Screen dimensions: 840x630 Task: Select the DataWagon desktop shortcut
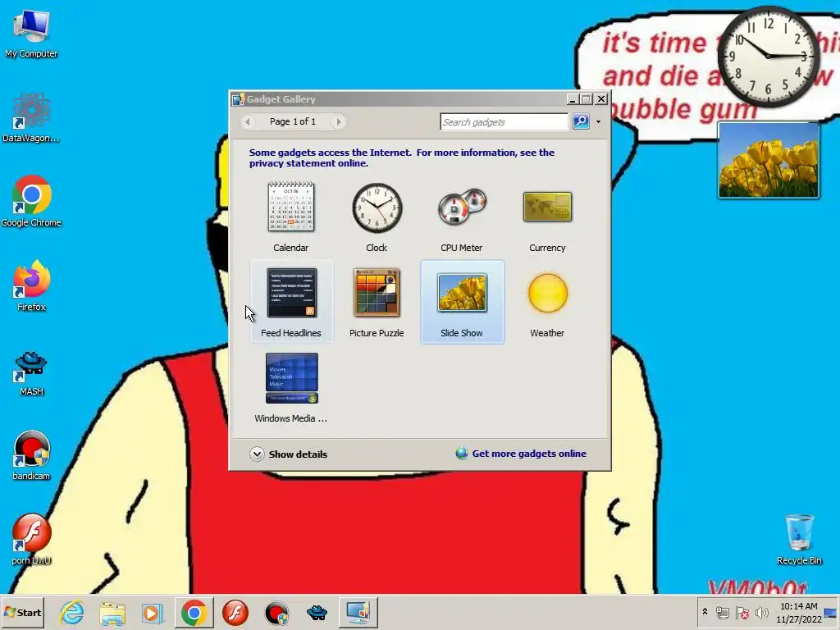(x=31, y=118)
